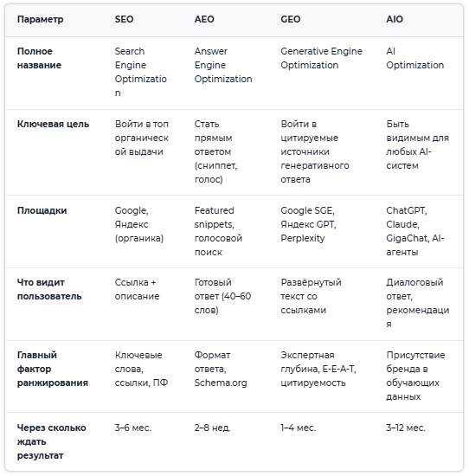
Task: Select the Площадки row label
Action: pyautogui.click(x=42, y=210)
